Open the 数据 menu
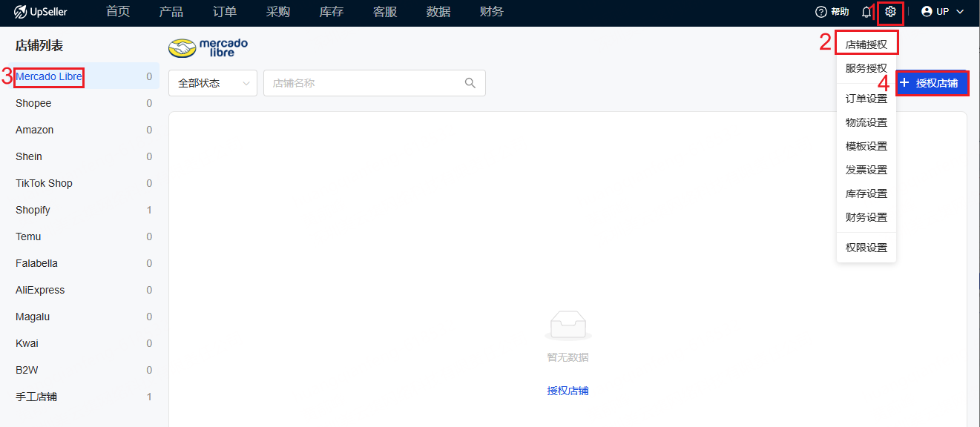 [x=438, y=12]
